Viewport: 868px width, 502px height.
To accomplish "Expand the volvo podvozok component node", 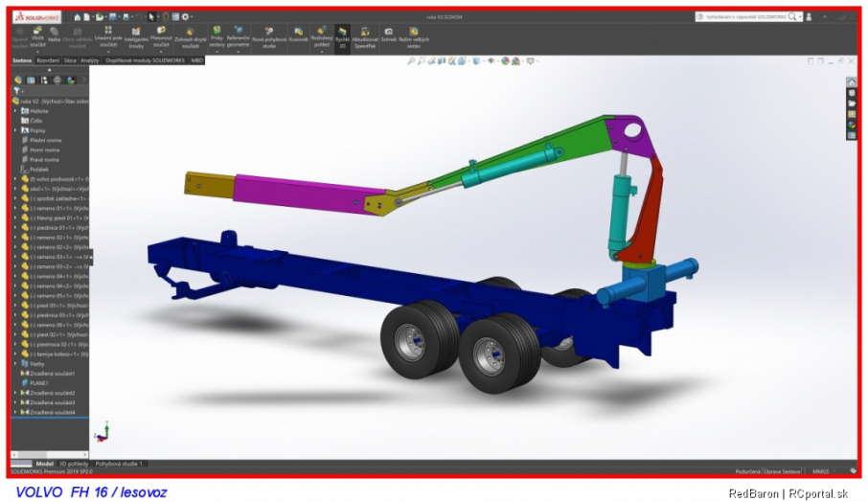I will point(15,178).
